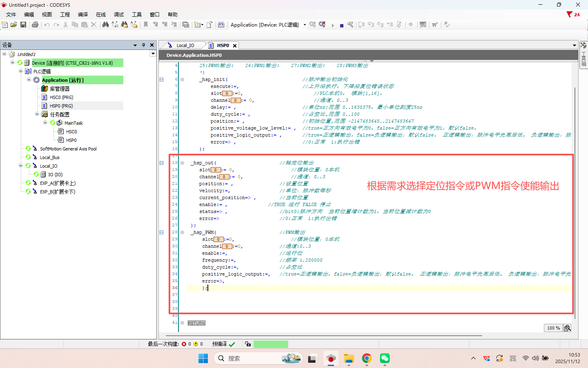The image size is (588, 368).
Task: Open the device tree view dropdown
Action: (153, 54)
